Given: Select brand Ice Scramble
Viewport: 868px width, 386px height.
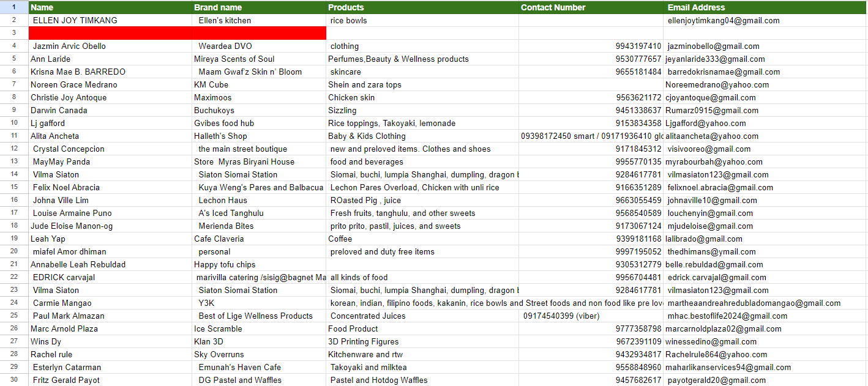Looking at the screenshot, I should [x=259, y=328].
